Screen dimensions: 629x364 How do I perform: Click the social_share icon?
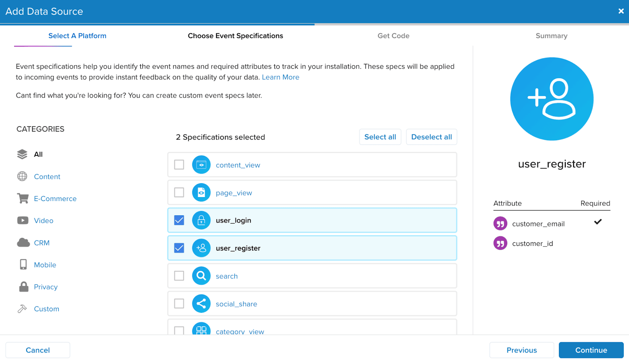click(201, 304)
